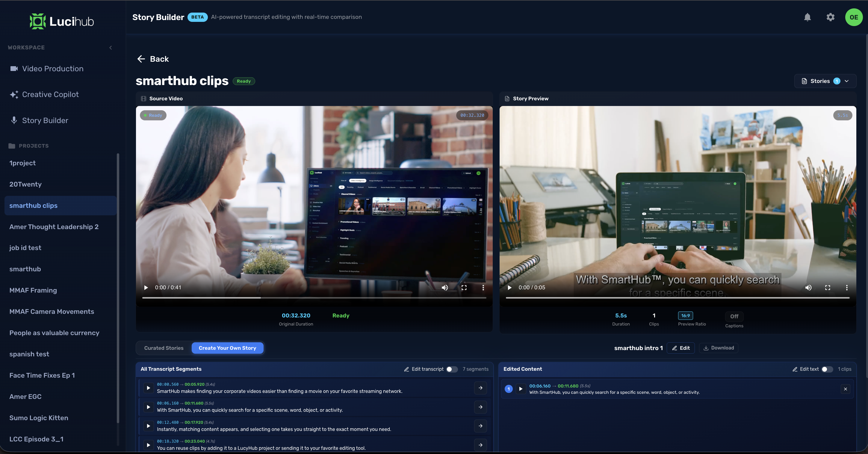
Task: Open Story Preview more options menu
Action: point(847,287)
